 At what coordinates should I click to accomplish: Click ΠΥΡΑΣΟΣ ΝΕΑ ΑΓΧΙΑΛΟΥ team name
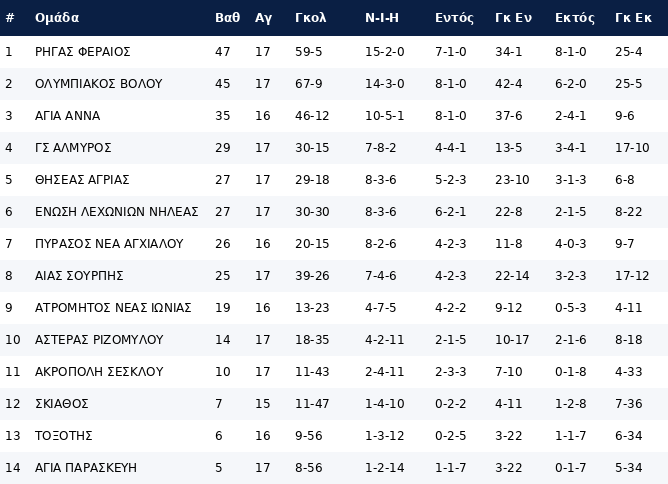(x=109, y=244)
